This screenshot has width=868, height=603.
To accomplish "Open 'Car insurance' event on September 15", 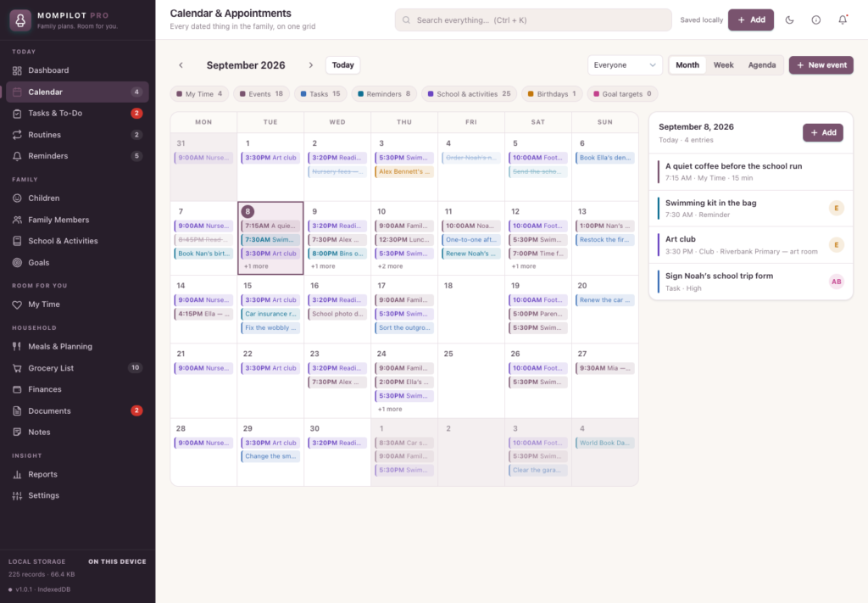I will pos(270,314).
